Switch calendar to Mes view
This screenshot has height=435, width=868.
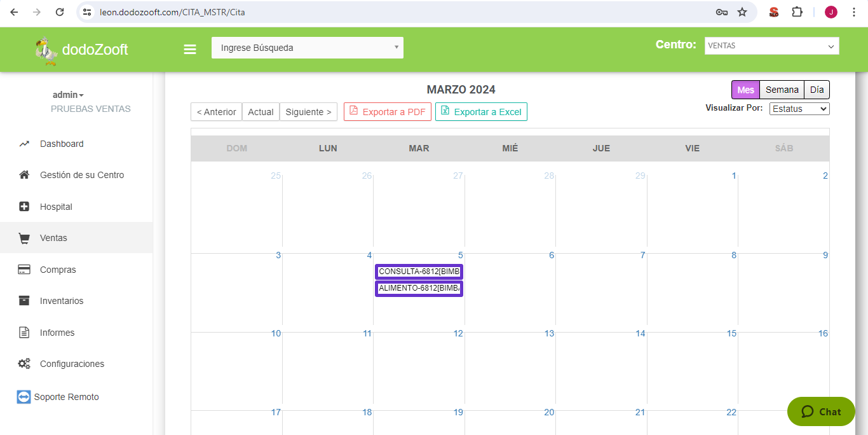point(745,90)
